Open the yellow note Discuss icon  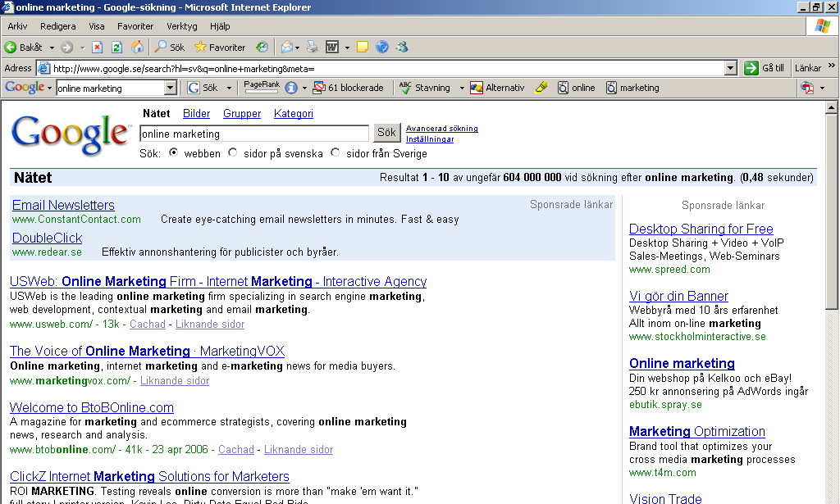pos(363,47)
